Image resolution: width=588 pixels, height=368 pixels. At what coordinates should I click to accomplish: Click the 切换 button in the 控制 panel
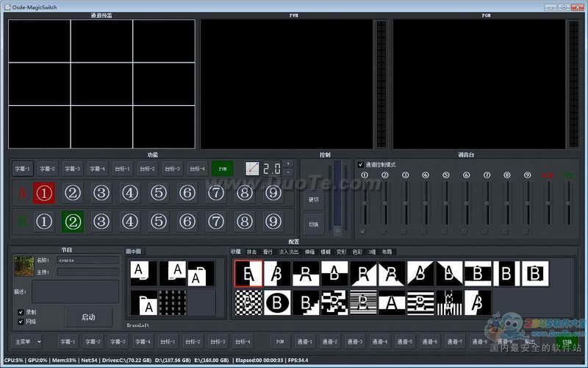314,224
